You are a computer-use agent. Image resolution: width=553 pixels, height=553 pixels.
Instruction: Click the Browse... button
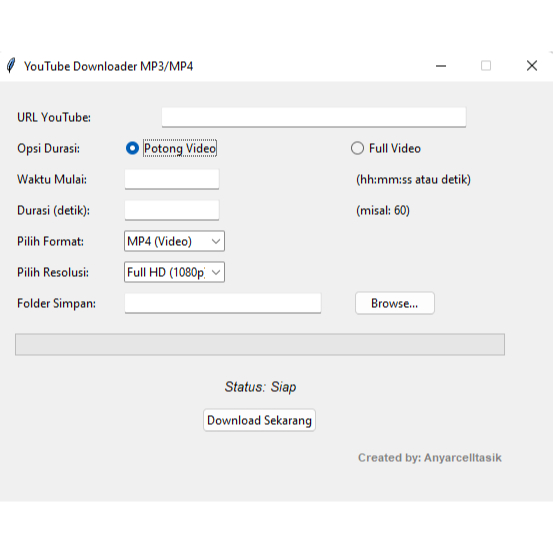tap(395, 303)
